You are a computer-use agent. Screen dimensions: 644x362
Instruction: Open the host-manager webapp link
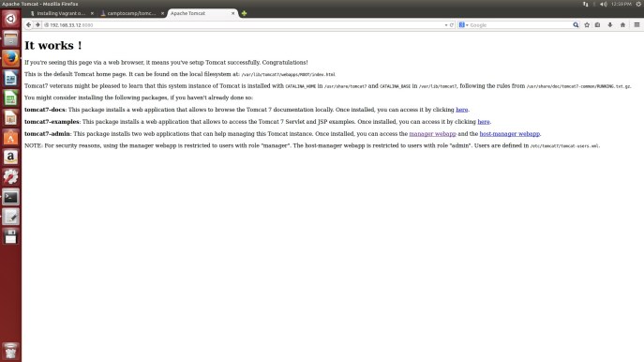(510, 133)
